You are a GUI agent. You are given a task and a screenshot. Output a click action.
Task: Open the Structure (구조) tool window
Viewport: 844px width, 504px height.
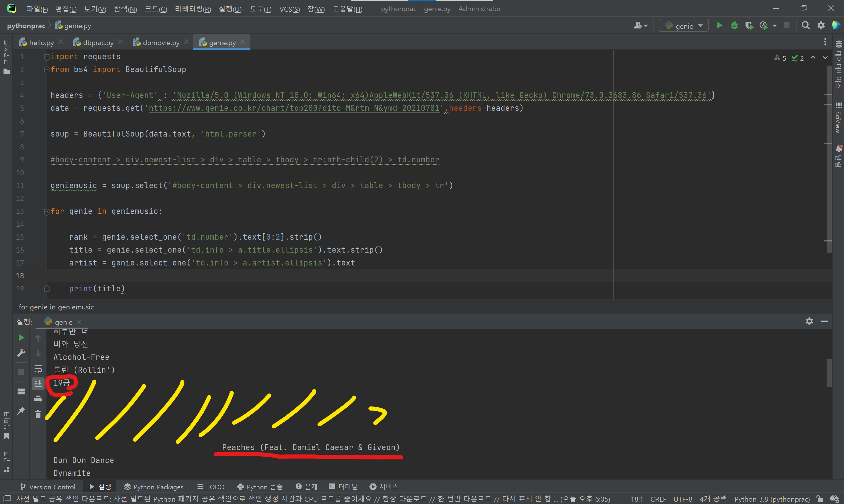pyautogui.click(x=6, y=462)
